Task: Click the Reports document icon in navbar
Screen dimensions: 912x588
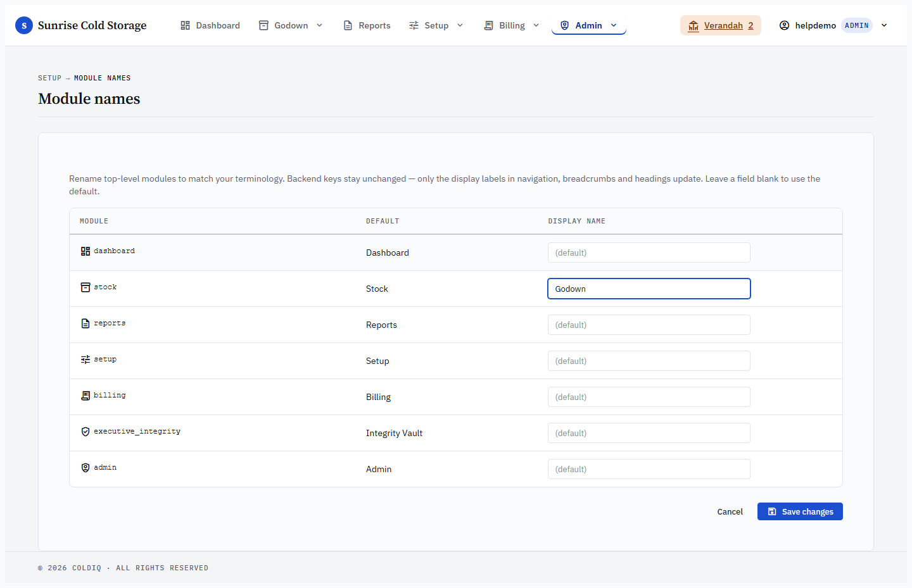Action: tap(348, 25)
